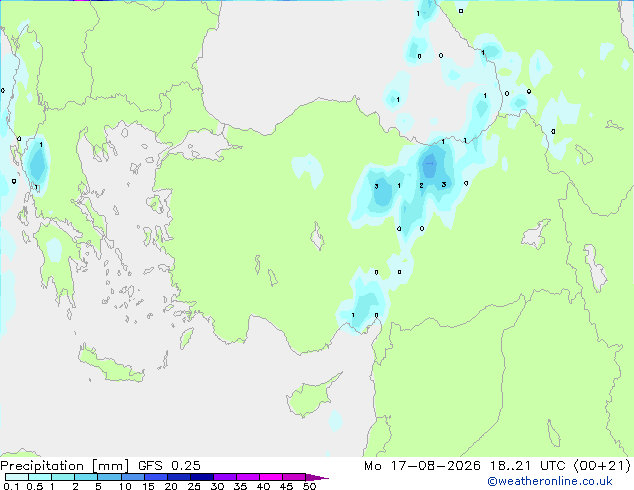Select the 40–45 mm magenta legend swatch

tap(271, 477)
